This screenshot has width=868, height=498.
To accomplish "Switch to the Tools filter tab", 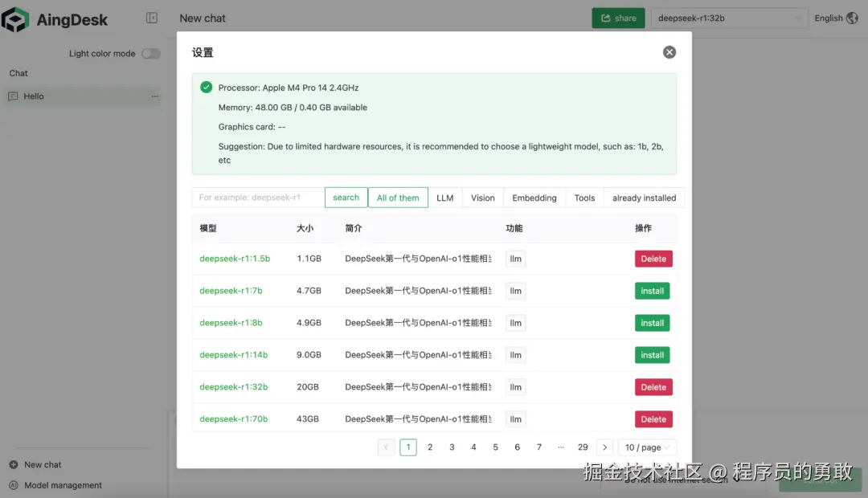I will (x=584, y=198).
